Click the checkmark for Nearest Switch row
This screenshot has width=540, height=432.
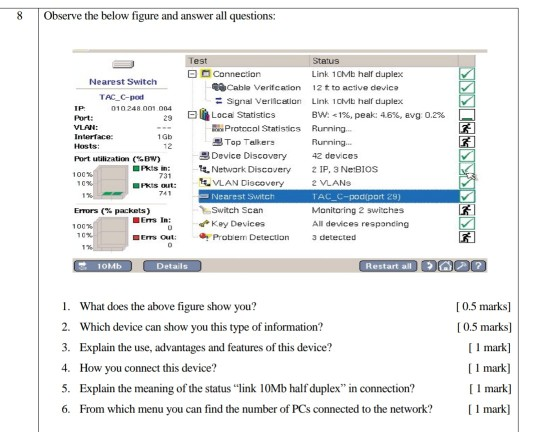[467, 196]
